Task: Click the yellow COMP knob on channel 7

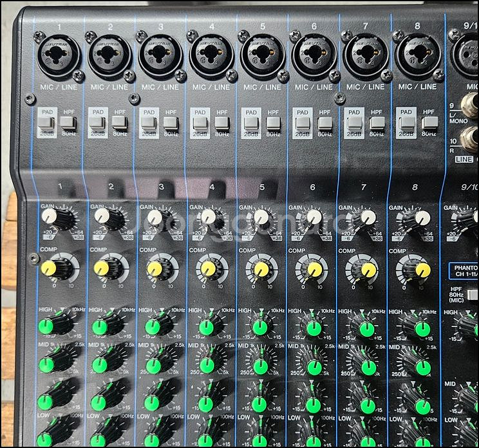Action: tap(368, 269)
